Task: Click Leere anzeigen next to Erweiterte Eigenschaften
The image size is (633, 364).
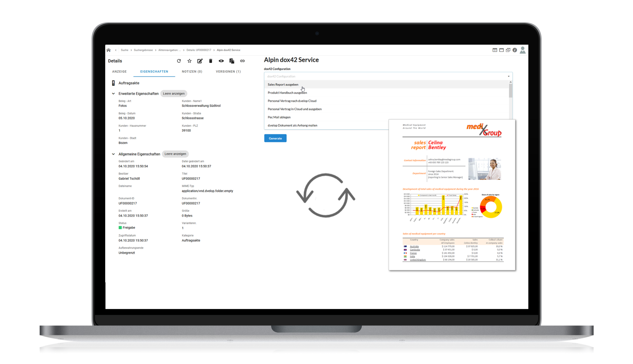Action: pyautogui.click(x=174, y=93)
